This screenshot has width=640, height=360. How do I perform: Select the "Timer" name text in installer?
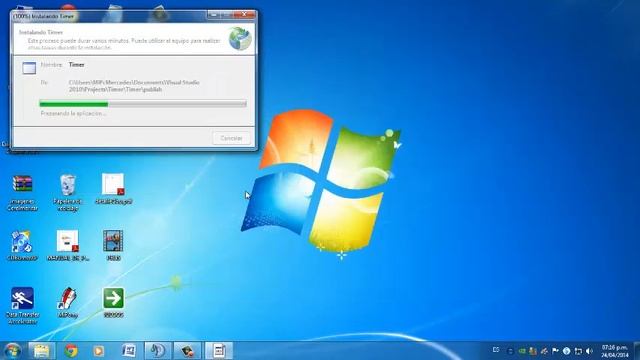[76, 64]
